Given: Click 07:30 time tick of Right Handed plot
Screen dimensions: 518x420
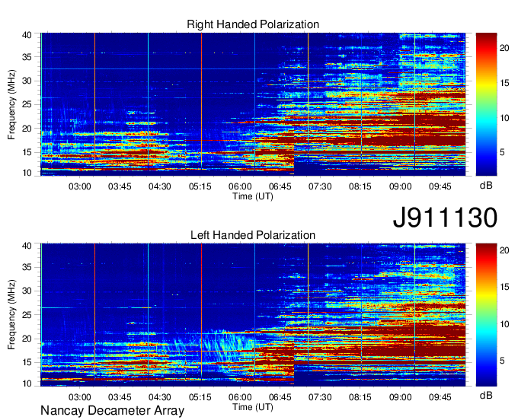Looking at the screenshot, I should click(x=320, y=186).
